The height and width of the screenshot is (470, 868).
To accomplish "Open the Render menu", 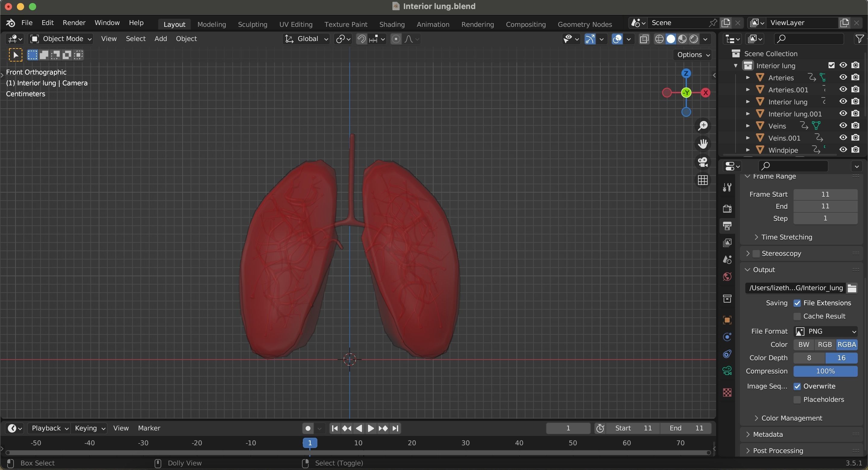I will click(x=74, y=23).
